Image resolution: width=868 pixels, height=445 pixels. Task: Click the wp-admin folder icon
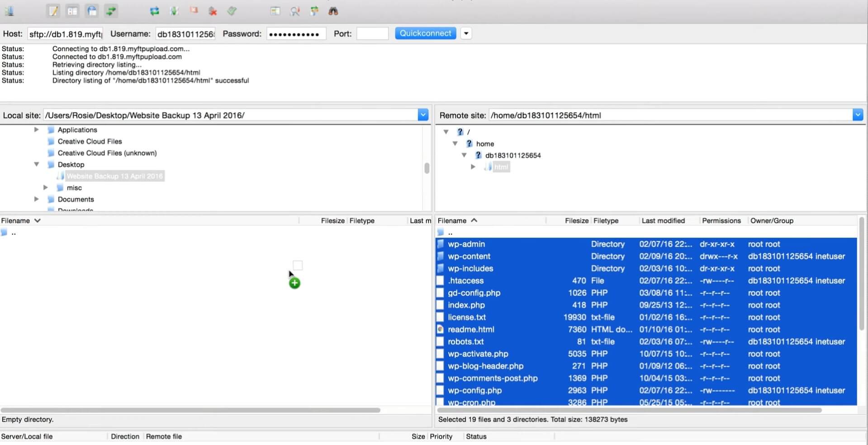(x=441, y=244)
